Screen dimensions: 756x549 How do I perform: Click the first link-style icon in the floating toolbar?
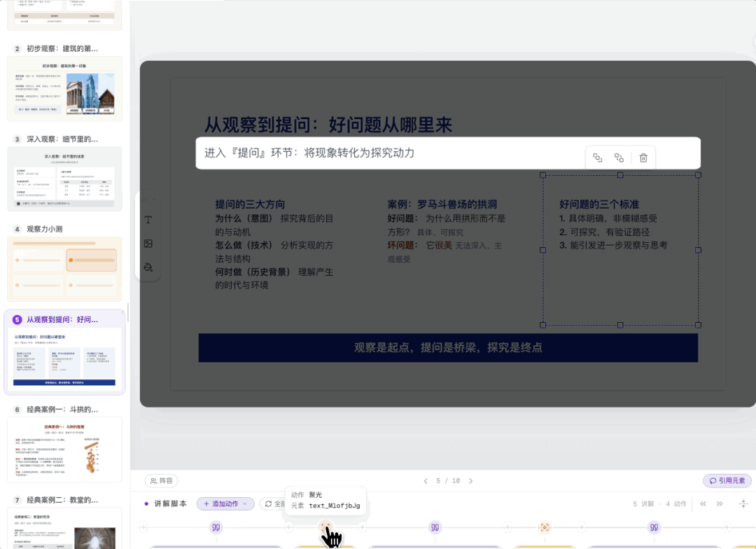click(x=597, y=158)
